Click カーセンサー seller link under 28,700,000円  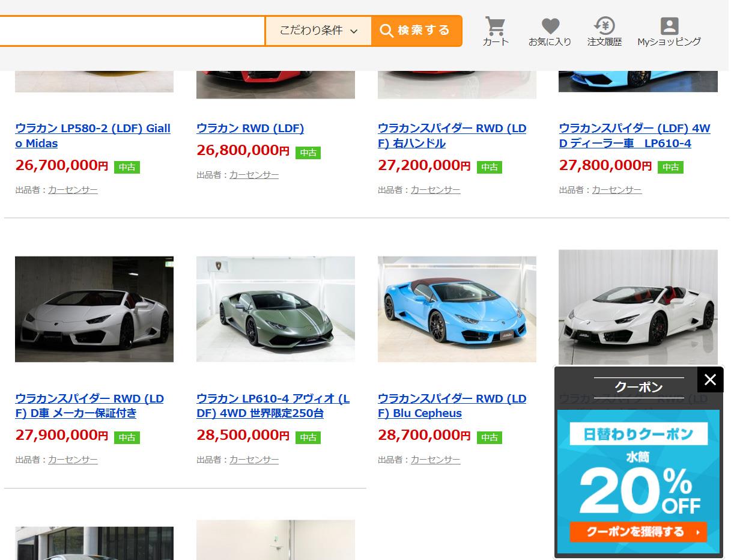[435, 460]
